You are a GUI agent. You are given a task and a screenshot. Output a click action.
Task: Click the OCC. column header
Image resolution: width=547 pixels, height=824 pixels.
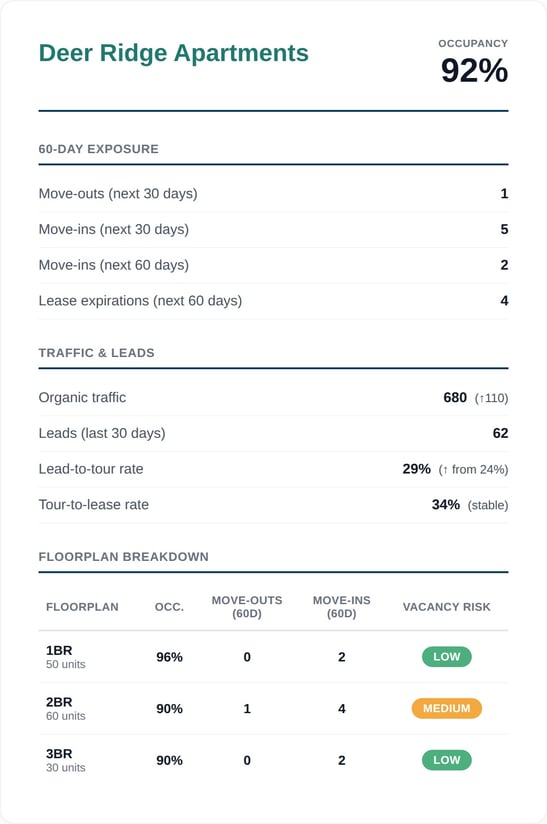(169, 607)
